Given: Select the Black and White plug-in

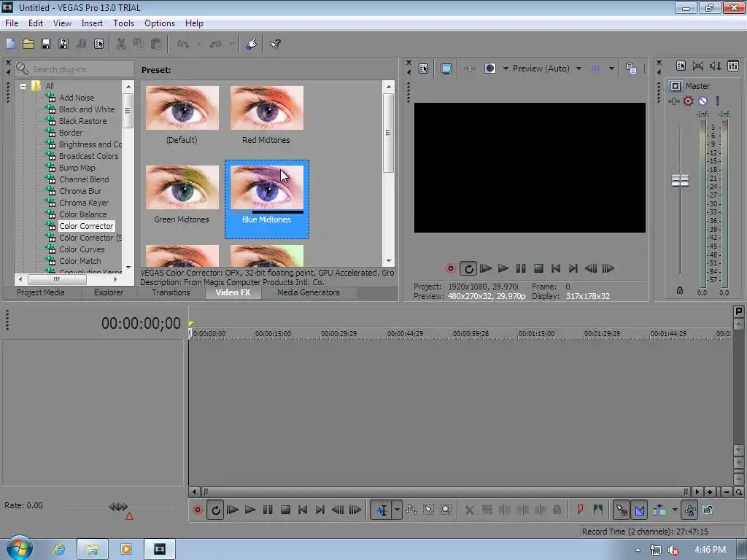Looking at the screenshot, I should 87,109.
